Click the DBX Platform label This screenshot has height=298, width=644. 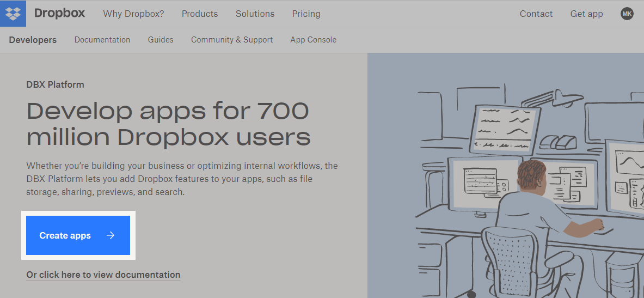pyautogui.click(x=55, y=84)
